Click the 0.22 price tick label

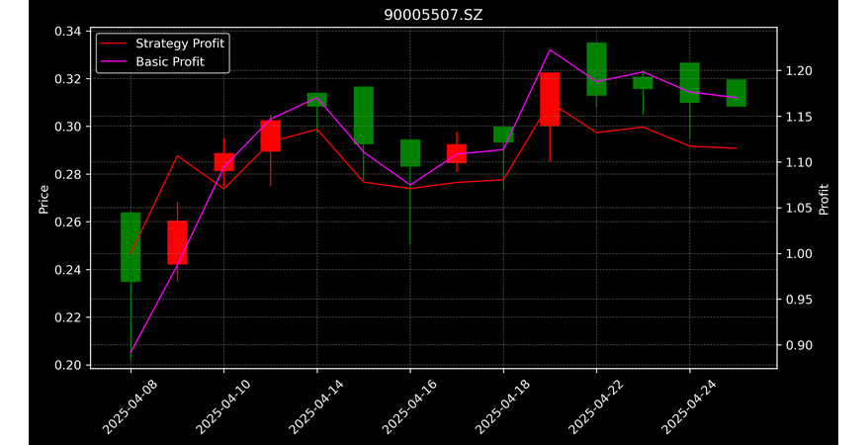(x=68, y=317)
